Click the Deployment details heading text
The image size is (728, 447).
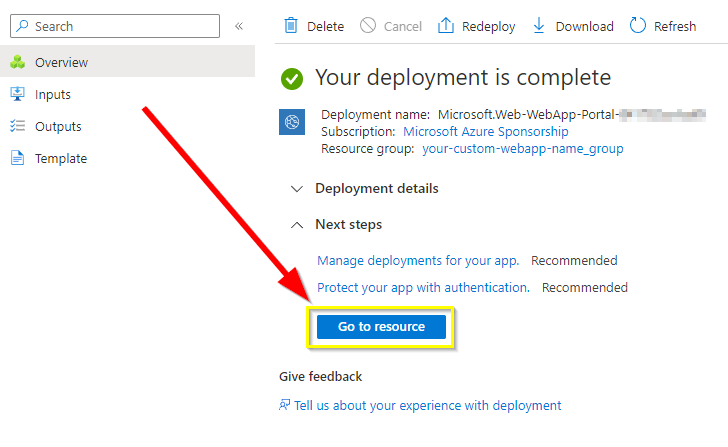377,188
